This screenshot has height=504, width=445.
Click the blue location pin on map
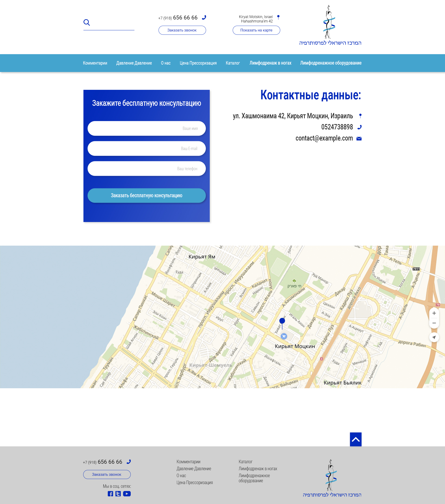(282, 321)
